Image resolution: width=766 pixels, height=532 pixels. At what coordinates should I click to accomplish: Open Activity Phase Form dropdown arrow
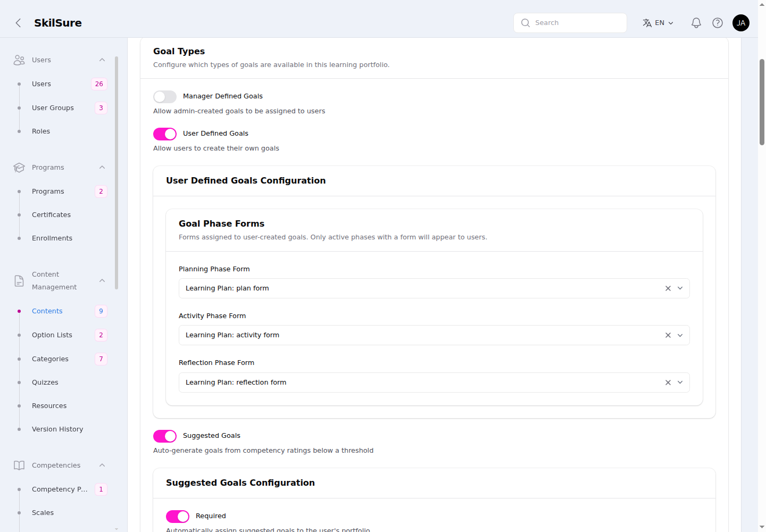(680, 335)
